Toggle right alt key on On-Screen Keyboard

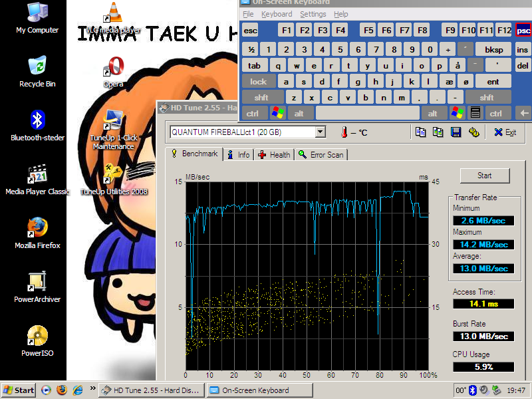click(433, 113)
